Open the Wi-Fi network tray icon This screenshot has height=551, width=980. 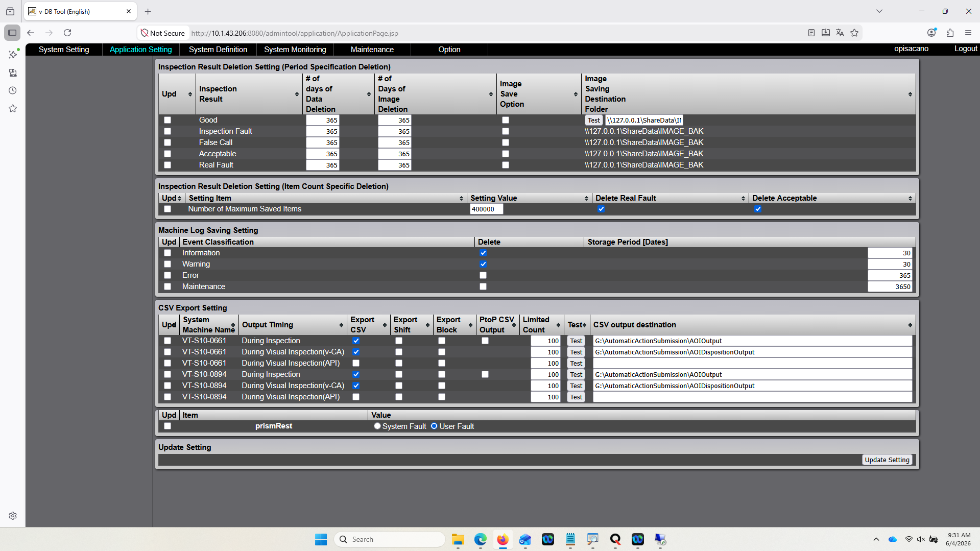click(909, 539)
